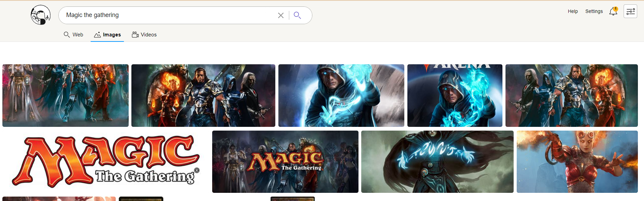Open the hooded mage image with gray background
Viewport: 644px width, 201px height.
pyautogui.click(x=341, y=96)
